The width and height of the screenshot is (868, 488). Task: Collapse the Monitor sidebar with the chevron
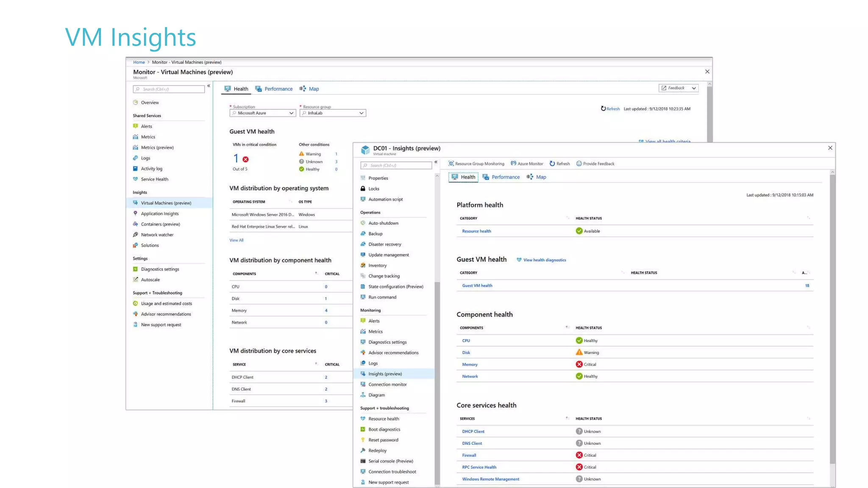click(209, 86)
